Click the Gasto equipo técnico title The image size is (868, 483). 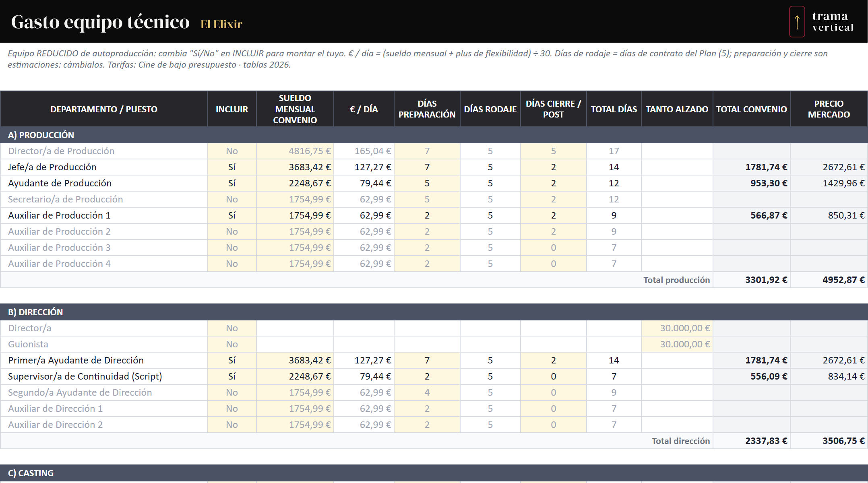(x=100, y=22)
